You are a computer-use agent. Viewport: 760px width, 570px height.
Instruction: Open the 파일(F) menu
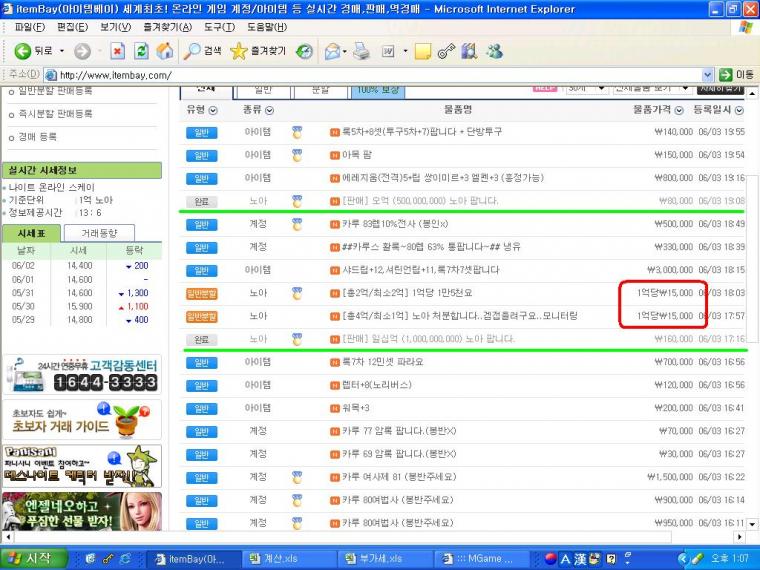point(30,27)
